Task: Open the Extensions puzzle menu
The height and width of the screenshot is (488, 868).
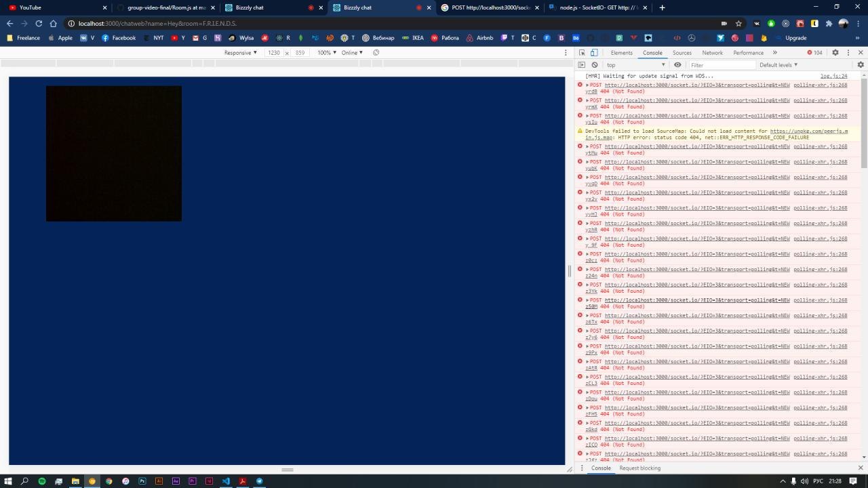Action: [829, 23]
